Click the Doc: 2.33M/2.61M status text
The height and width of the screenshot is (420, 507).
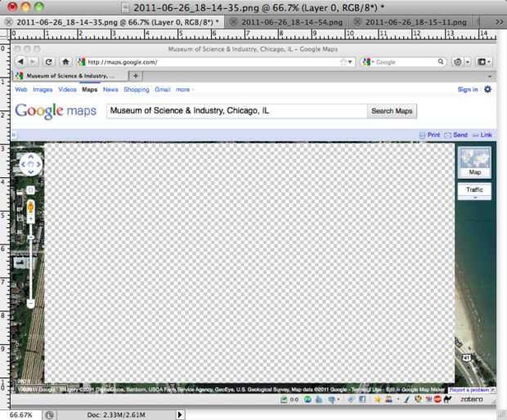[116, 415]
